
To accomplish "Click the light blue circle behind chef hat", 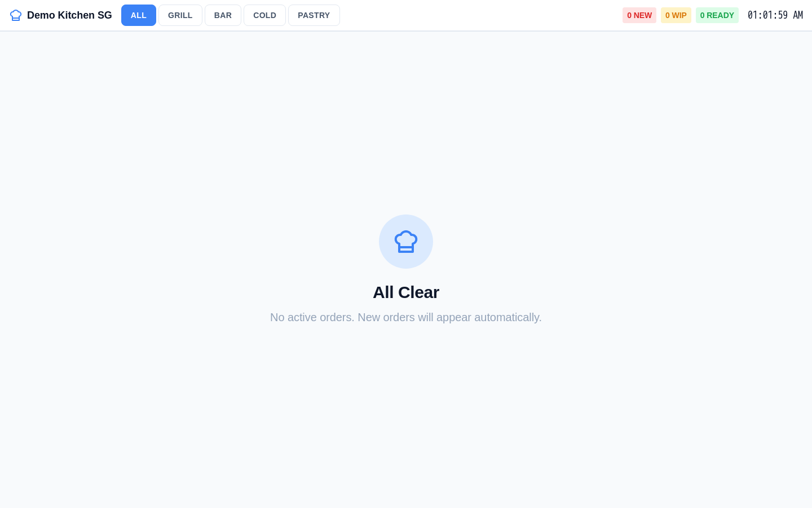I will [406, 242].
